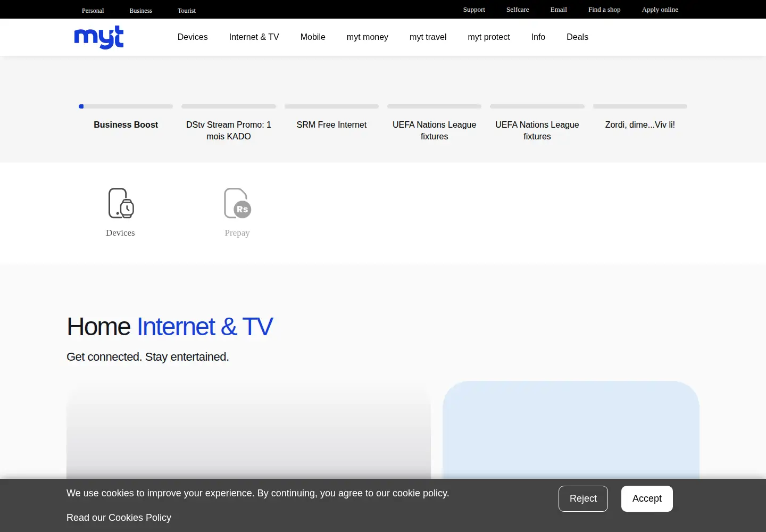Open Read our Cookies Policy link
Screen dimensions: 766x532
tap(119, 518)
